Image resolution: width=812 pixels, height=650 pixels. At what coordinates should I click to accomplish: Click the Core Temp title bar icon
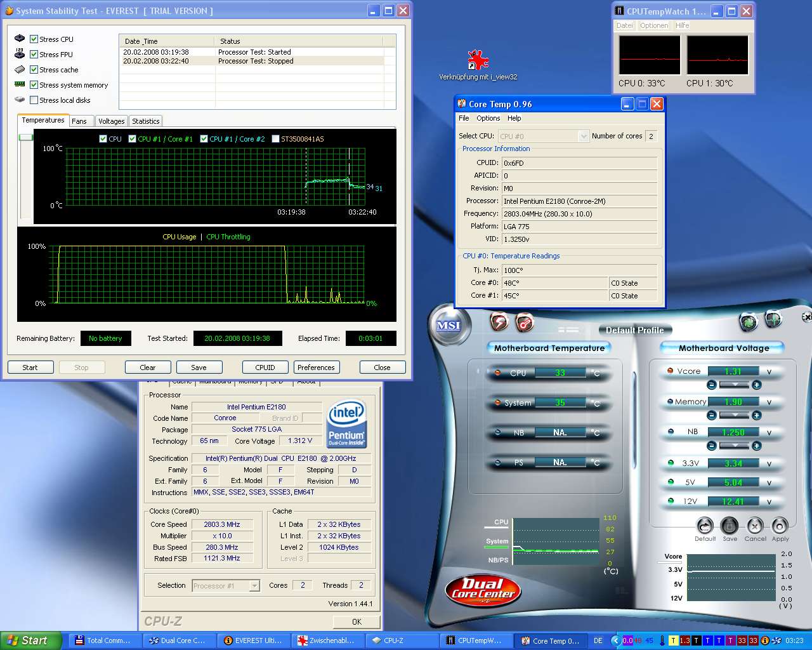pyautogui.click(x=462, y=103)
